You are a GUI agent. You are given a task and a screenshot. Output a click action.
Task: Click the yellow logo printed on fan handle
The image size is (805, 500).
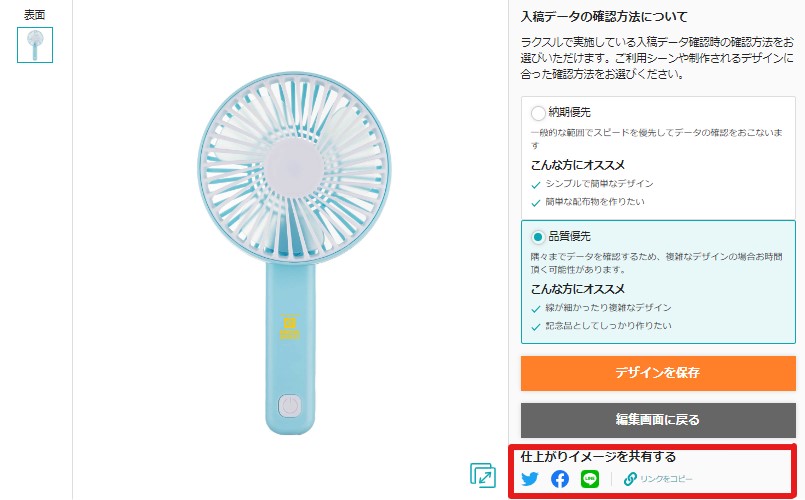[290, 327]
